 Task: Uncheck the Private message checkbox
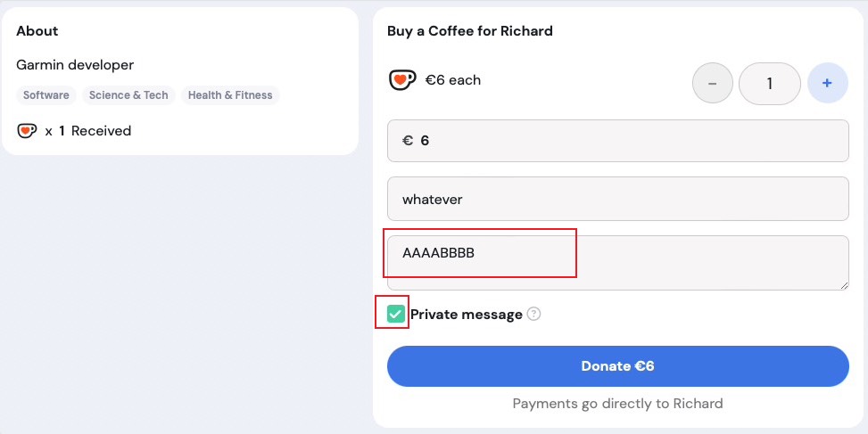pos(395,314)
